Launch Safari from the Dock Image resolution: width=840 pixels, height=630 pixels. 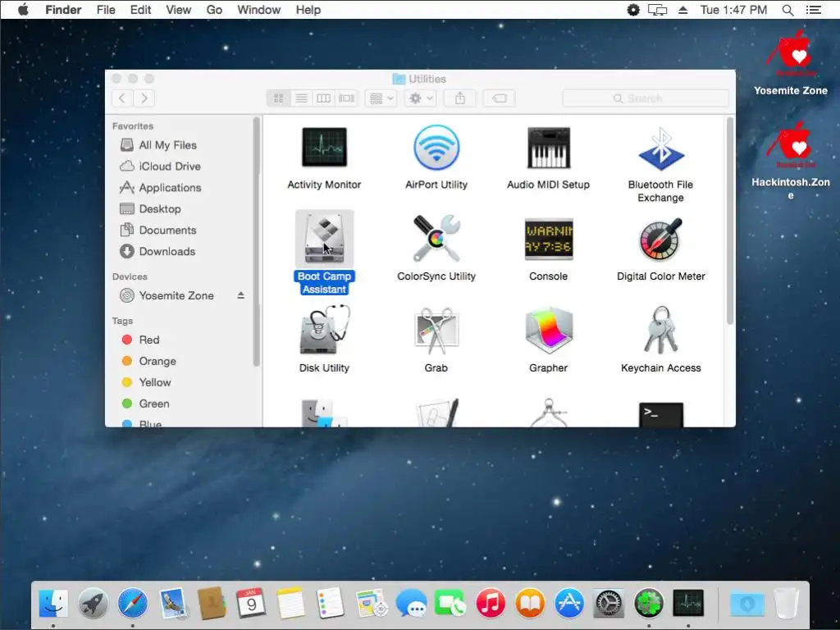(x=132, y=603)
